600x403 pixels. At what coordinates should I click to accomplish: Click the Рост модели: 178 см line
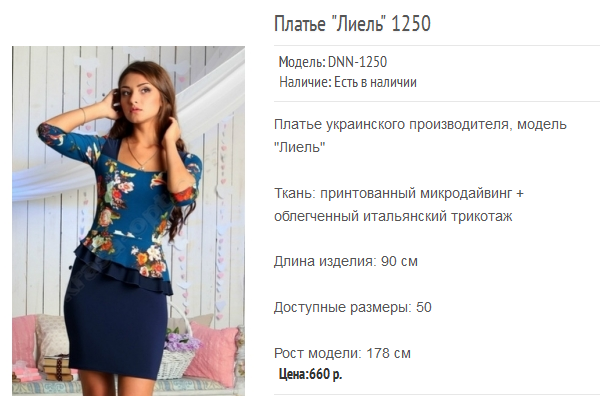(x=342, y=353)
